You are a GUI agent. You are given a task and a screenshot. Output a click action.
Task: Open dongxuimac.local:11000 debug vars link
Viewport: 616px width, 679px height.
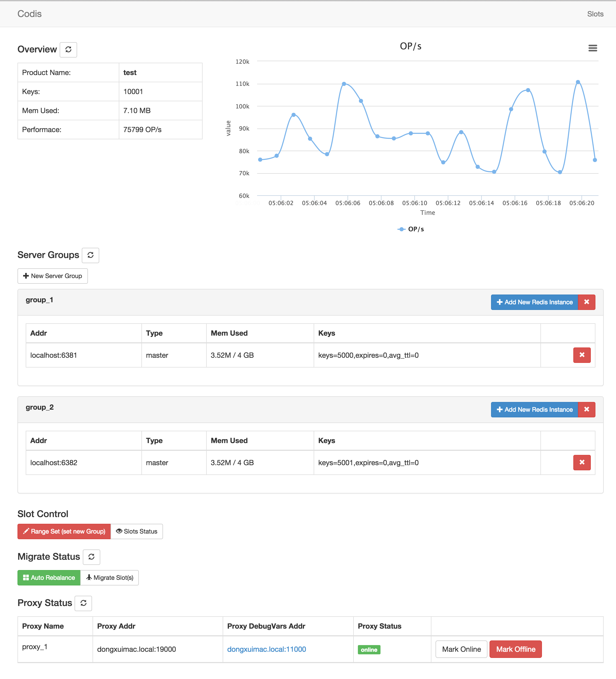266,649
